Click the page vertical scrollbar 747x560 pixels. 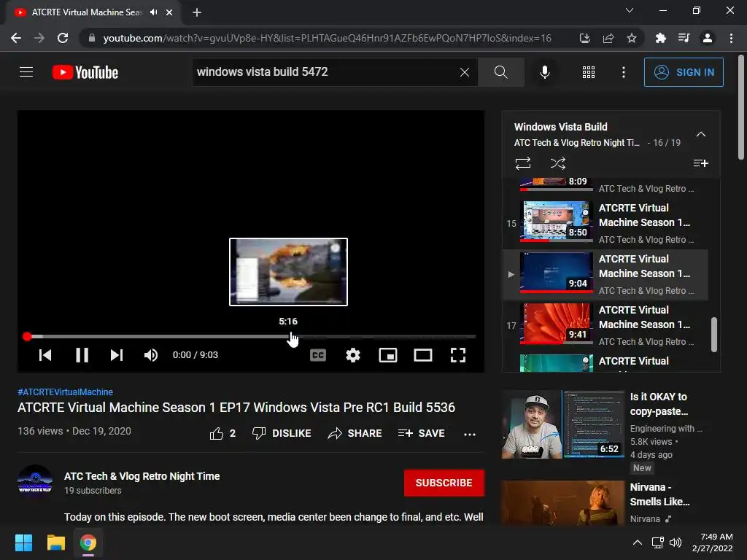741,107
